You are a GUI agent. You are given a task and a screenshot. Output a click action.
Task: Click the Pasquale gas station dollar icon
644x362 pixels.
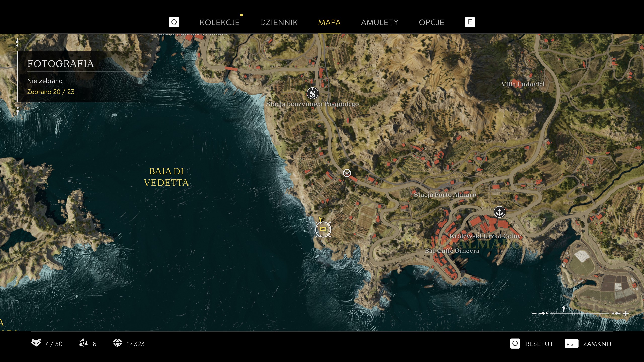point(312,93)
